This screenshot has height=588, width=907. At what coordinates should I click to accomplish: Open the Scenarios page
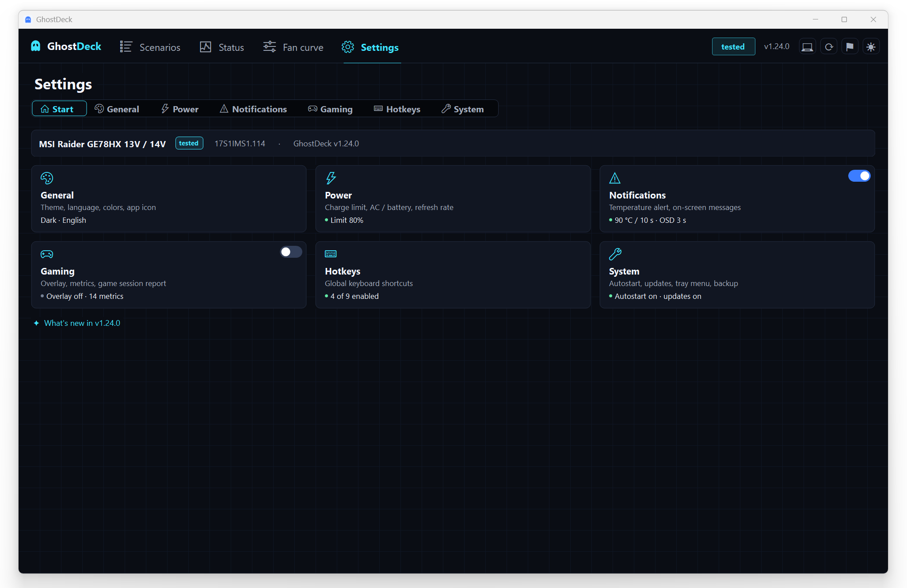click(x=150, y=47)
